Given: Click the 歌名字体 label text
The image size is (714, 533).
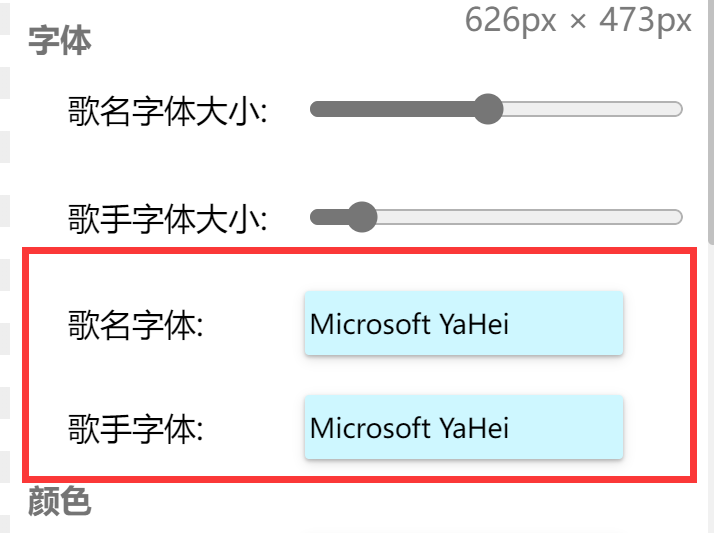Looking at the screenshot, I should pyautogui.click(x=135, y=325).
